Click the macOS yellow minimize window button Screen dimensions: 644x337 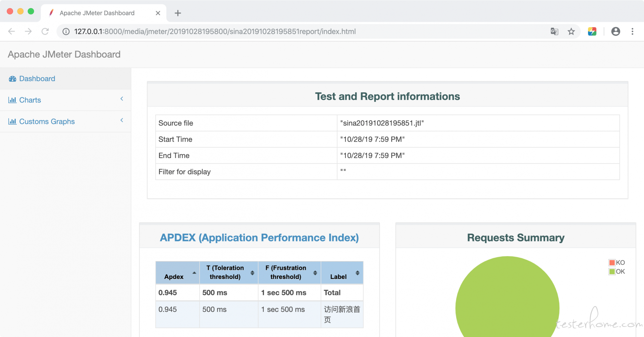(x=20, y=11)
